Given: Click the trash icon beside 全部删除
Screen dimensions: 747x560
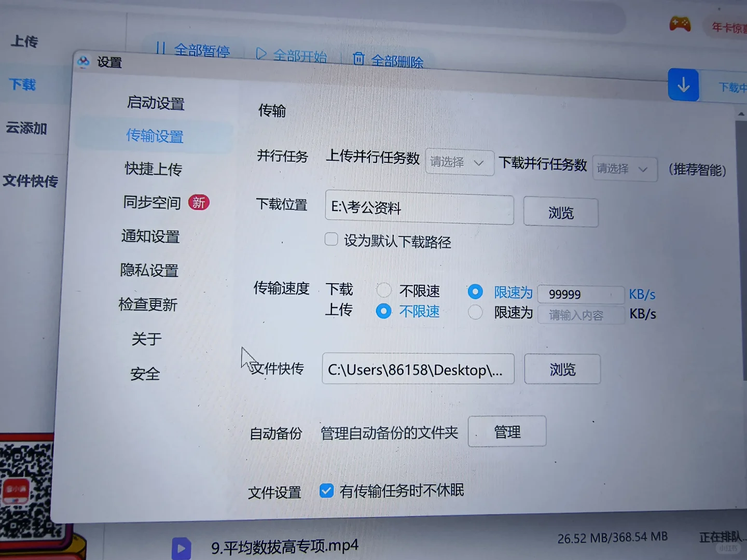Looking at the screenshot, I should point(359,59).
